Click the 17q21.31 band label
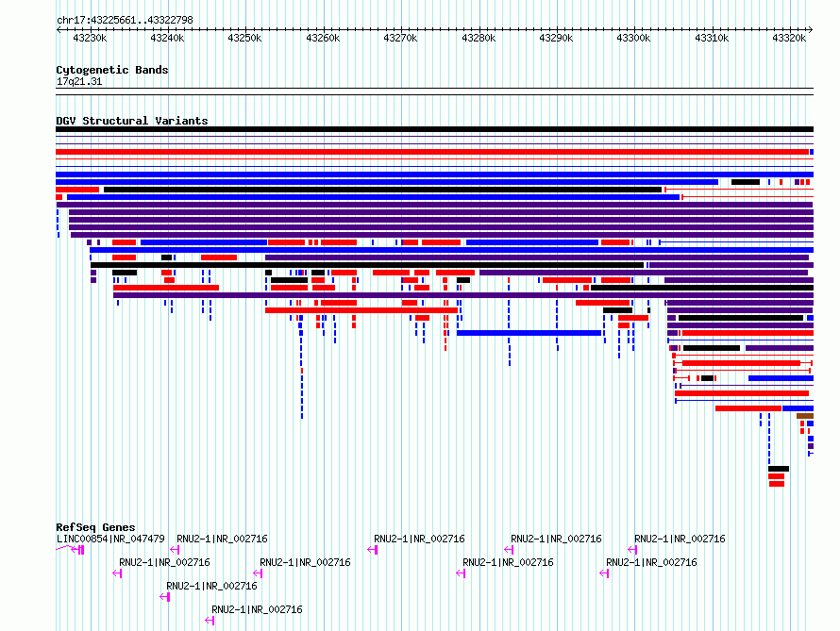The height and width of the screenshot is (631, 840). pos(79,81)
